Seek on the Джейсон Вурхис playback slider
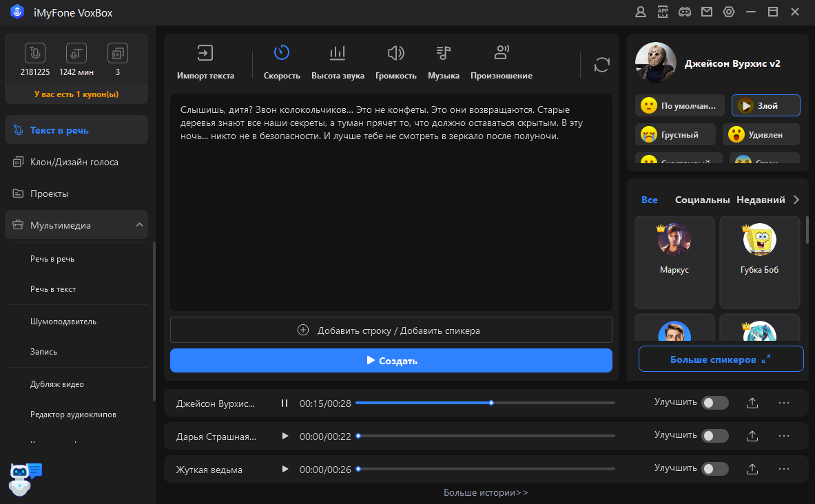 pos(551,403)
